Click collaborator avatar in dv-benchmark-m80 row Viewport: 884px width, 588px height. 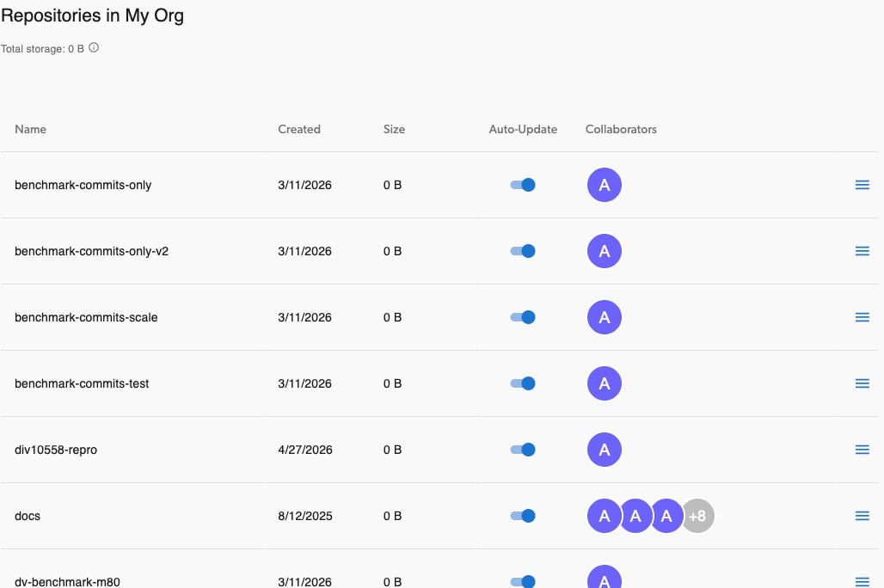pos(605,577)
